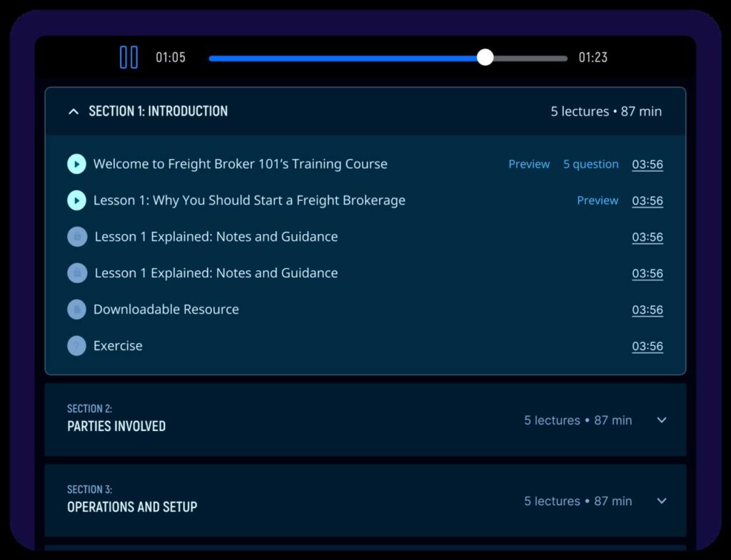Select the Downloadable Resource lecture title
Viewport: 731px width, 560px height.
(166, 310)
